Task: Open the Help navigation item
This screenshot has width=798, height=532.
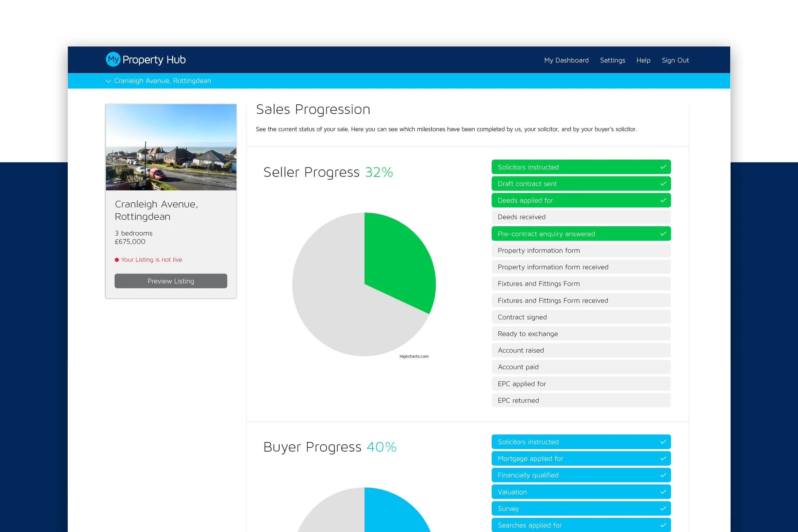Action: coord(643,60)
